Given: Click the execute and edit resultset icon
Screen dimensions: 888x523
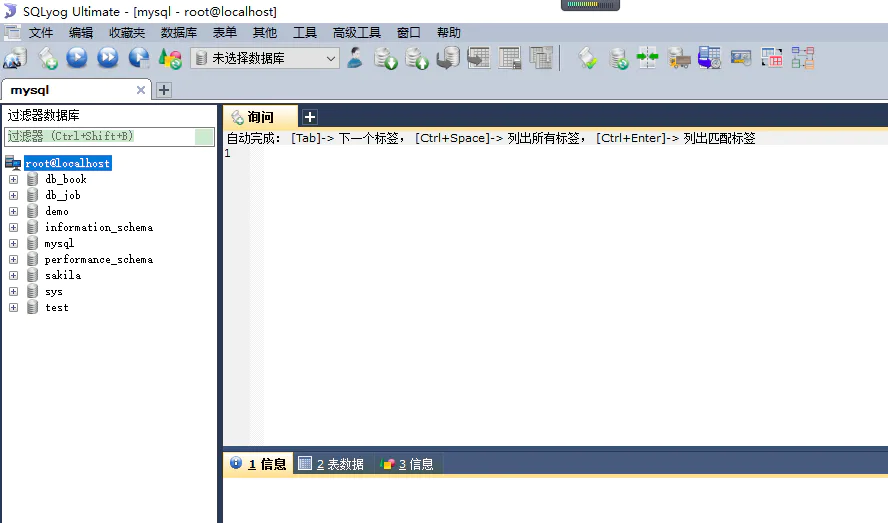Looking at the screenshot, I should (138, 58).
